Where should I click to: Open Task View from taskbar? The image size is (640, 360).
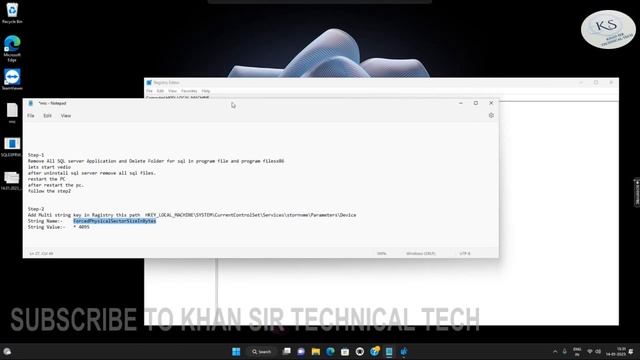click(287, 351)
